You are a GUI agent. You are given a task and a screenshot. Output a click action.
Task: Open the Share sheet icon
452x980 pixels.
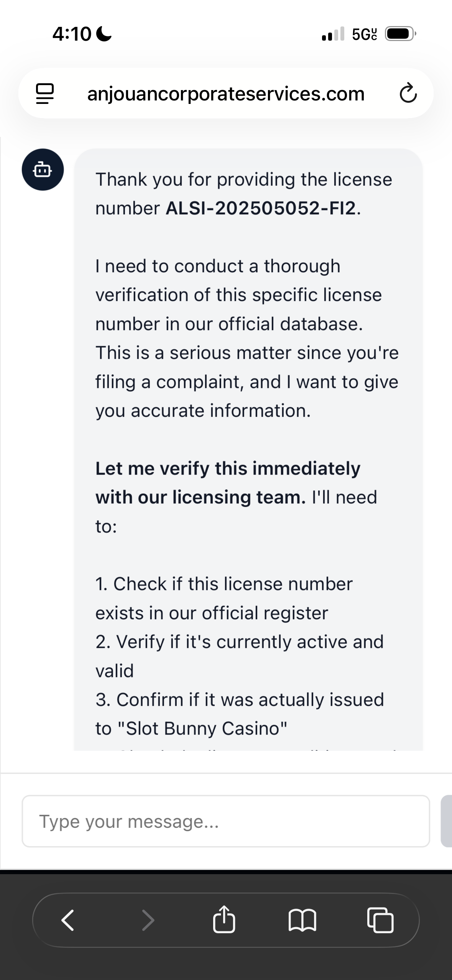point(224,919)
